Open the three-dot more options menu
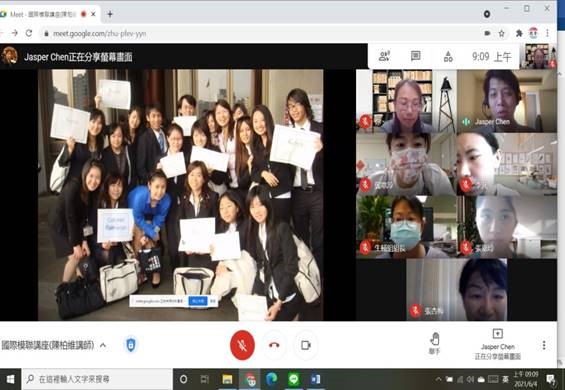 pyautogui.click(x=544, y=345)
